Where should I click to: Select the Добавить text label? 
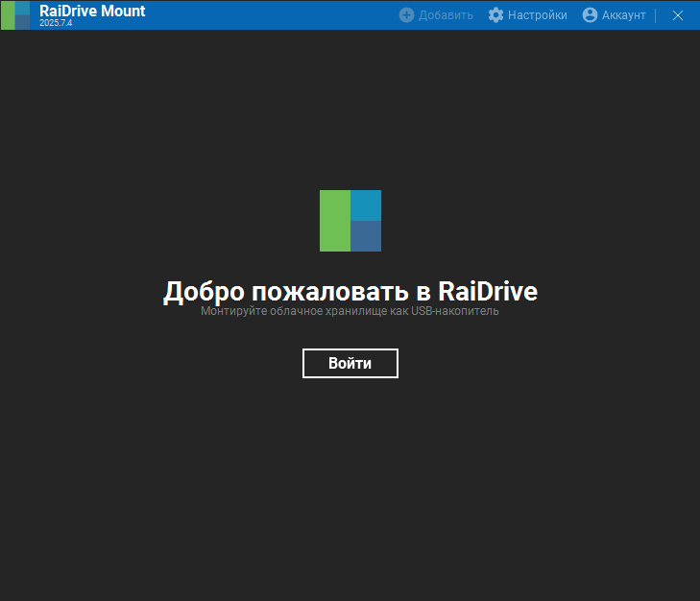click(446, 15)
